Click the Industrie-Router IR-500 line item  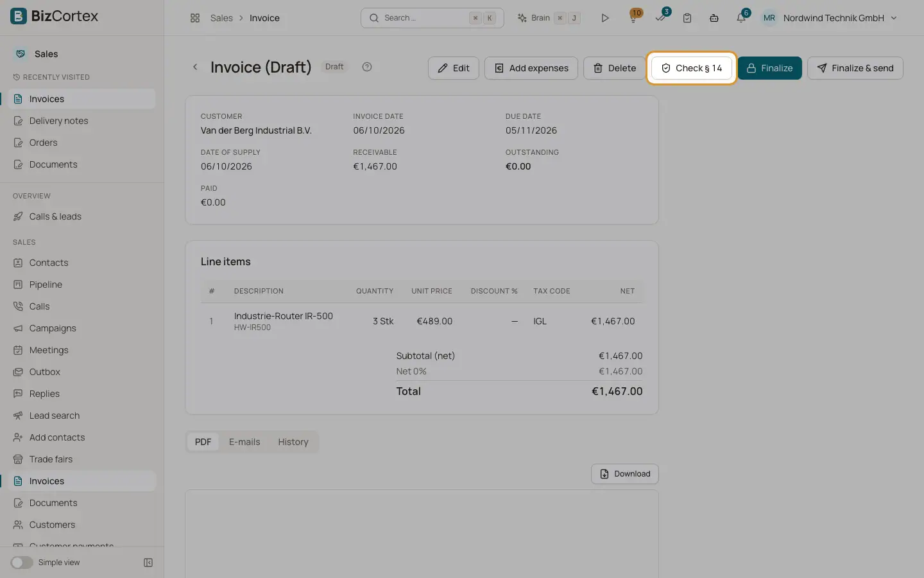(x=422, y=321)
